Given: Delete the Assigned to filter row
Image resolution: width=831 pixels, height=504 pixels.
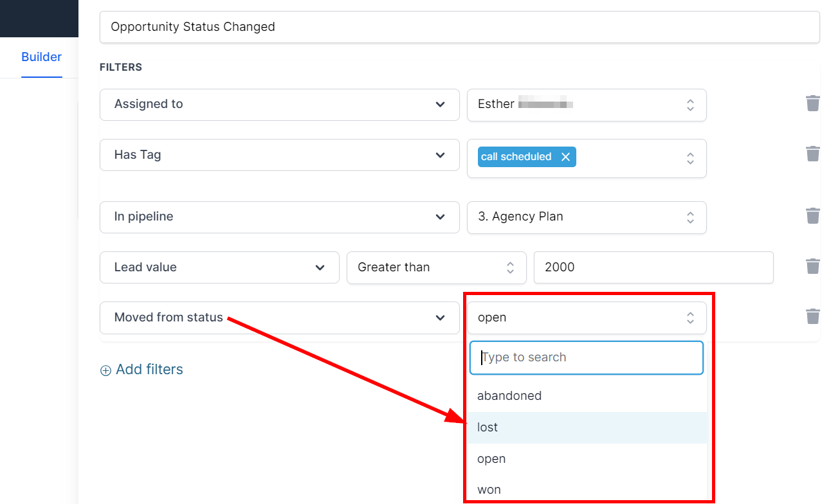Looking at the screenshot, I should [x=813, y=104].
